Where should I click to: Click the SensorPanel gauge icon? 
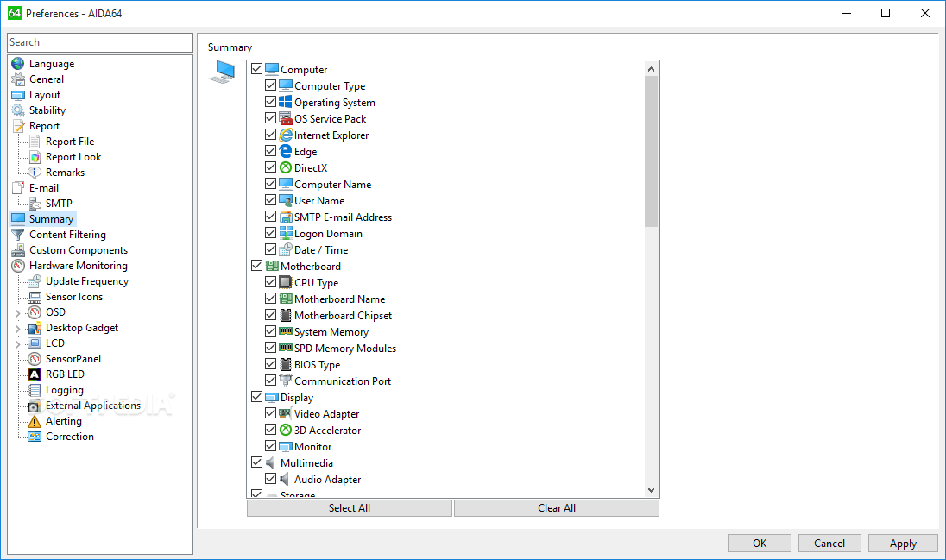click(35, 358)
